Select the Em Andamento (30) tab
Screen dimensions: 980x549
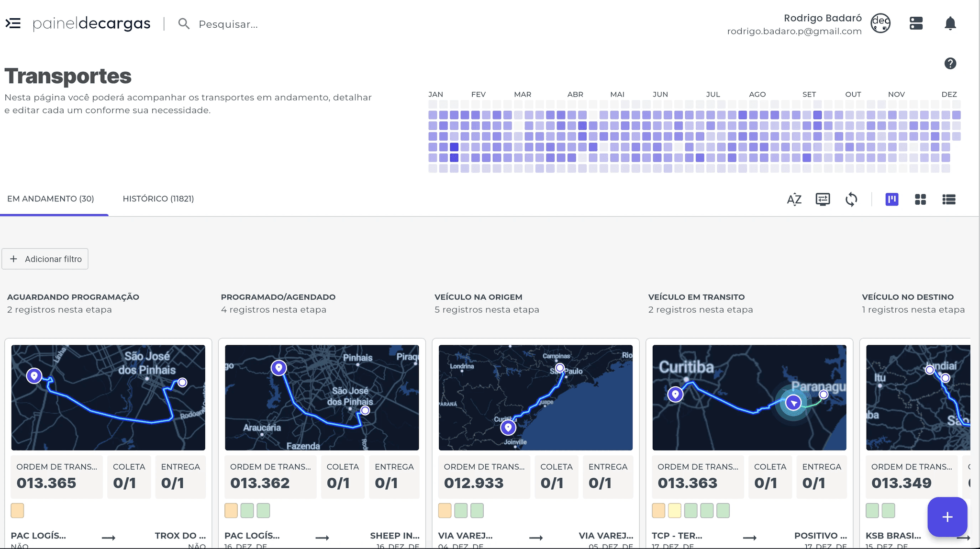point(51,199)
